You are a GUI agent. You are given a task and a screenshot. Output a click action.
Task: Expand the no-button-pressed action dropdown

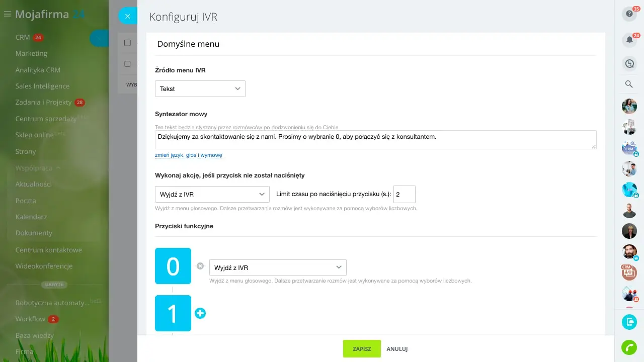coord(212,194)
